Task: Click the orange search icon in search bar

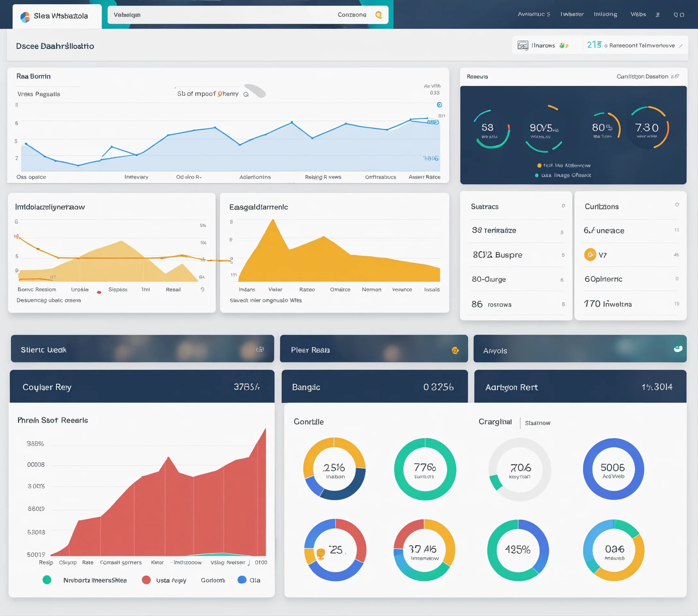Action: coord(379,15)
